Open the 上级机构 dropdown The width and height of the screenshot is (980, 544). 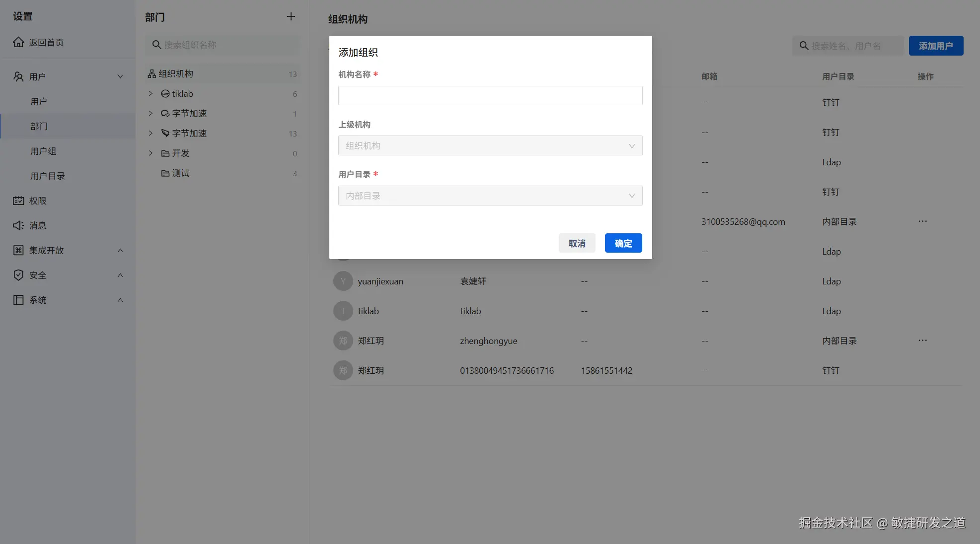(490, 145)
